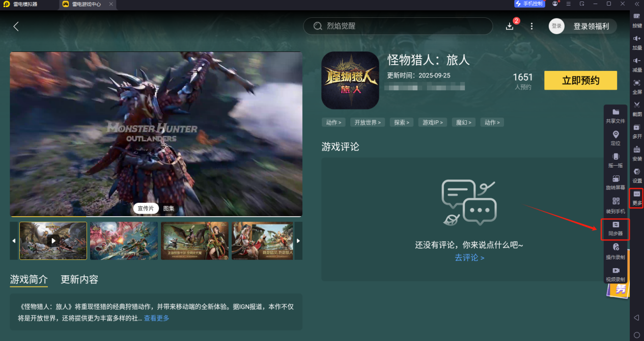Open 共享文件 shared files
Viewport: 644px width, 341px height.
pos(615,116)
